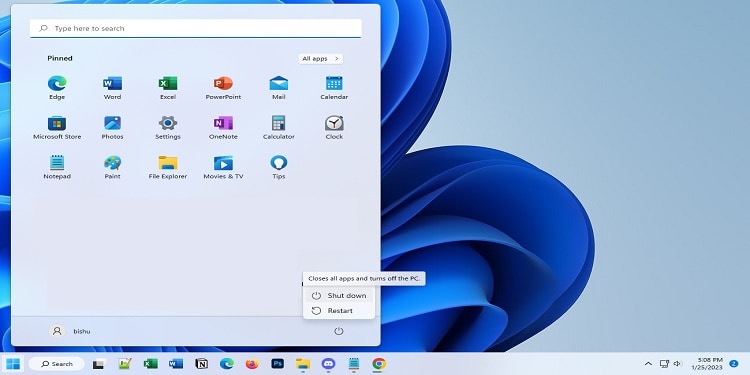This screenshot has width=750, height=375.
Task: Launch PowerPoint from pinned apps
Action: [223, 88]
